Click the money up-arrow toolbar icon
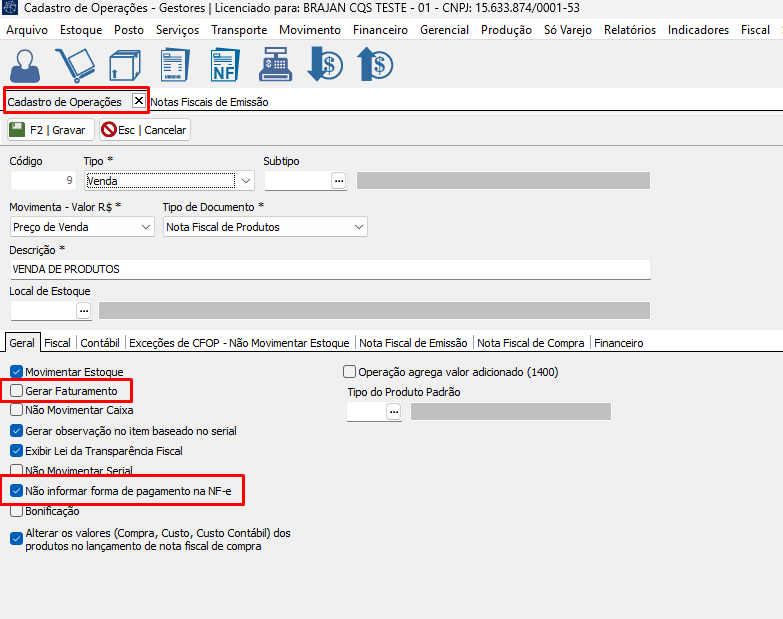Image resolution: width=783 pixels, height=619 pixels. coord(374,65)
